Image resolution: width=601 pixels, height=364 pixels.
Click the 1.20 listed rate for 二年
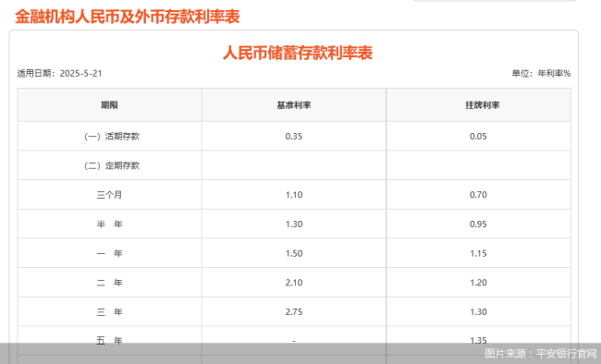tap(478, 283)
